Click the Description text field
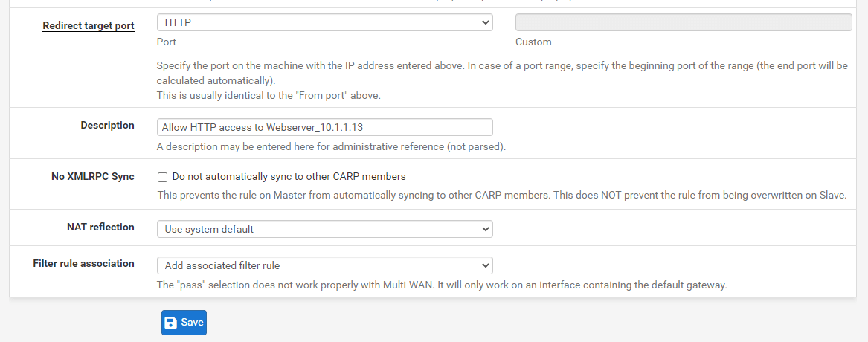 (x=325, y=127)
